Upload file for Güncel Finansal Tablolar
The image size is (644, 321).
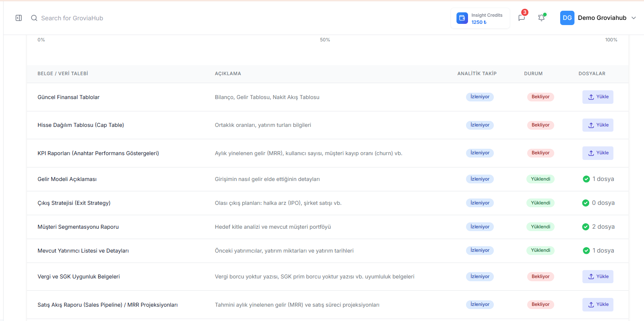[598, 97]
